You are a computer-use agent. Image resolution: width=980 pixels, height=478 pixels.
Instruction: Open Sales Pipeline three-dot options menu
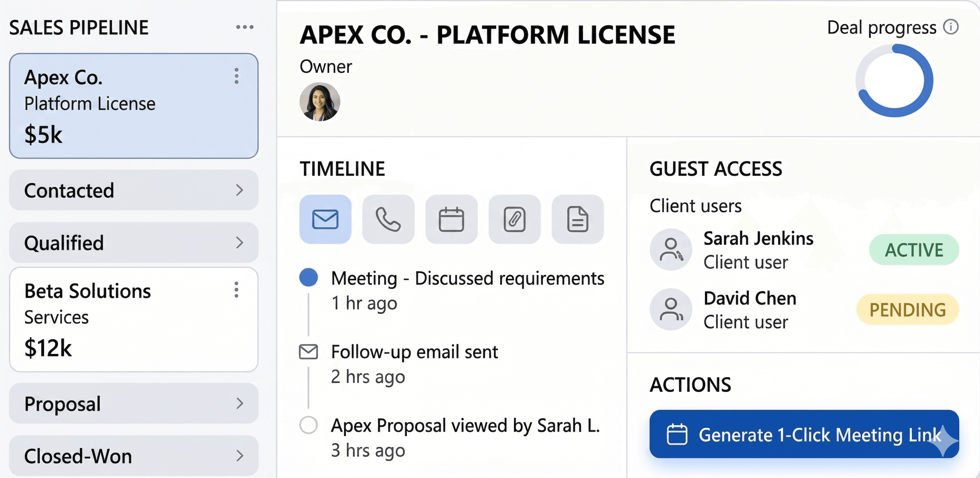pyautogui.click(x=245, y=27)
